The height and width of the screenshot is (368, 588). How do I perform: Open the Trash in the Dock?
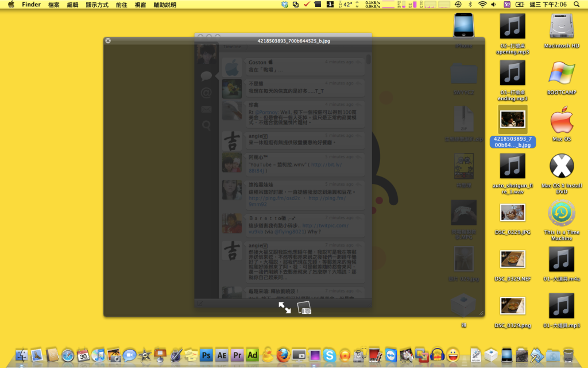(568, 355)
